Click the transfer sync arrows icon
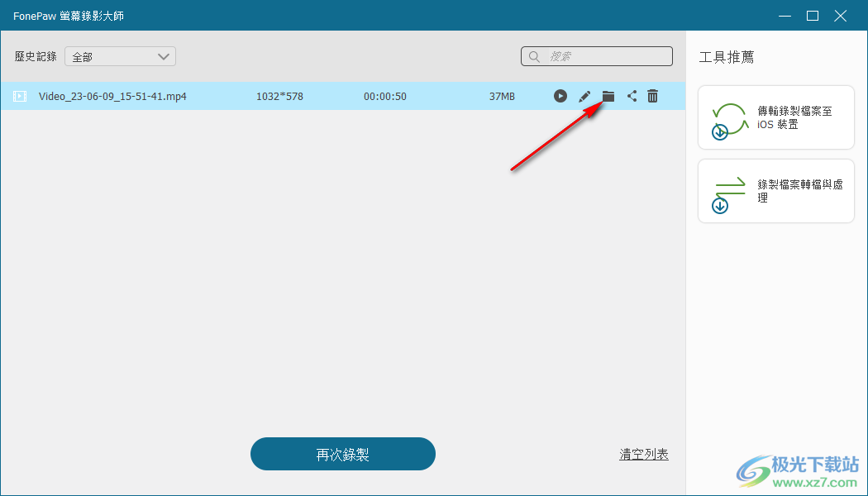868x496 pixels. [730, 122]
